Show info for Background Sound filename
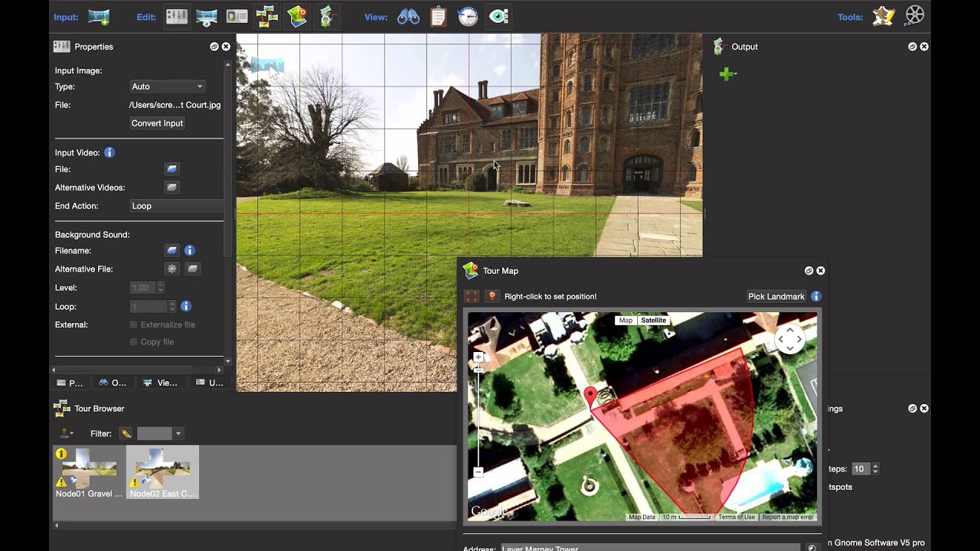The width and height of the screenshot is (980, 551). [x=189, y=250]
